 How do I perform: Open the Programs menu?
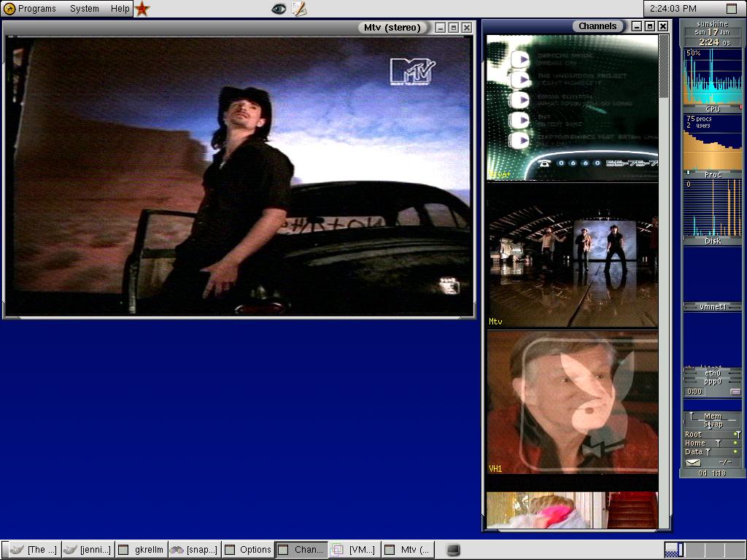[x=31, y=9]
